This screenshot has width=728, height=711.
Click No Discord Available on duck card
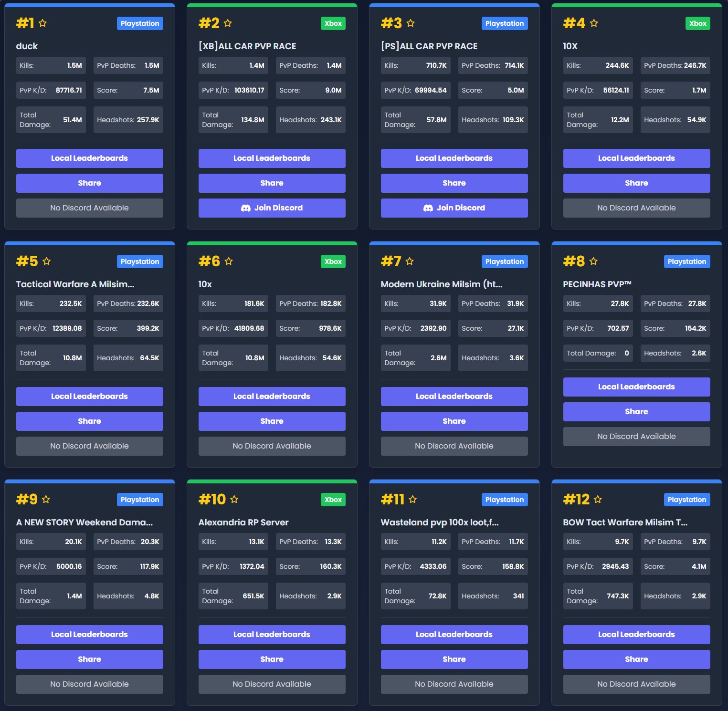90,208
